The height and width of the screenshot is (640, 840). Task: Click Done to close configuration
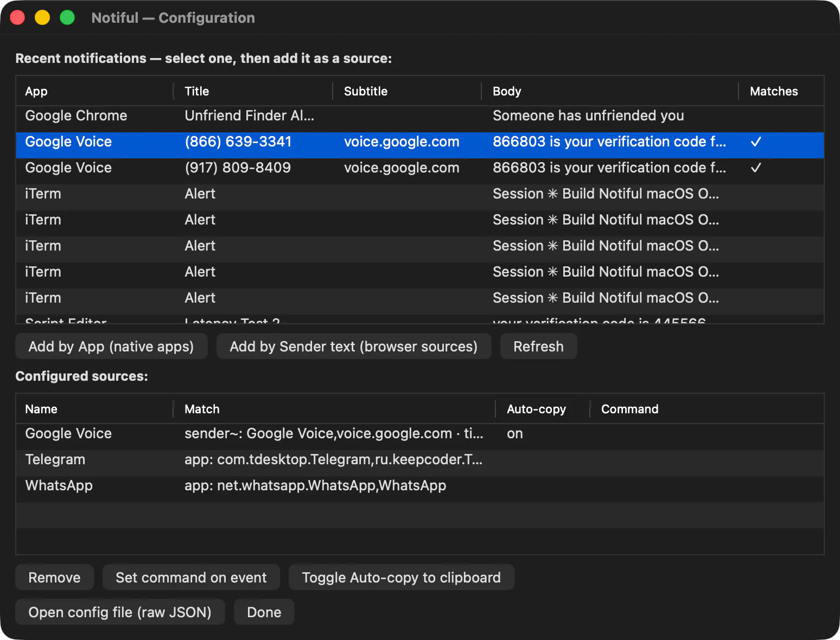pos(264,612)
